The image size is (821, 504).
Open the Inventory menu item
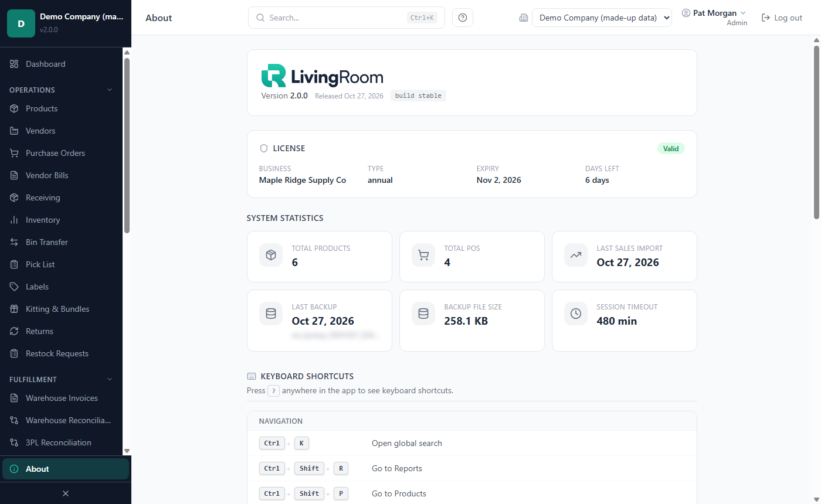pyautogui.click(x=61, y=220)
